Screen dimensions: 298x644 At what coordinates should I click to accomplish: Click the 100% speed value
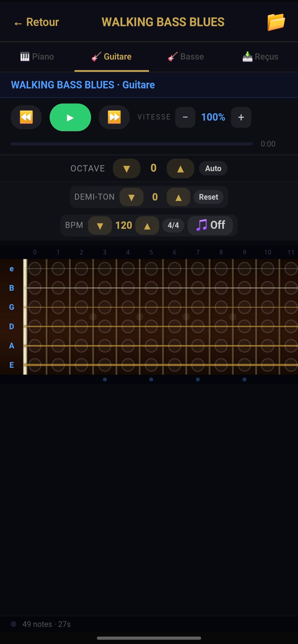pyautogui.click(x=213, y=117)
